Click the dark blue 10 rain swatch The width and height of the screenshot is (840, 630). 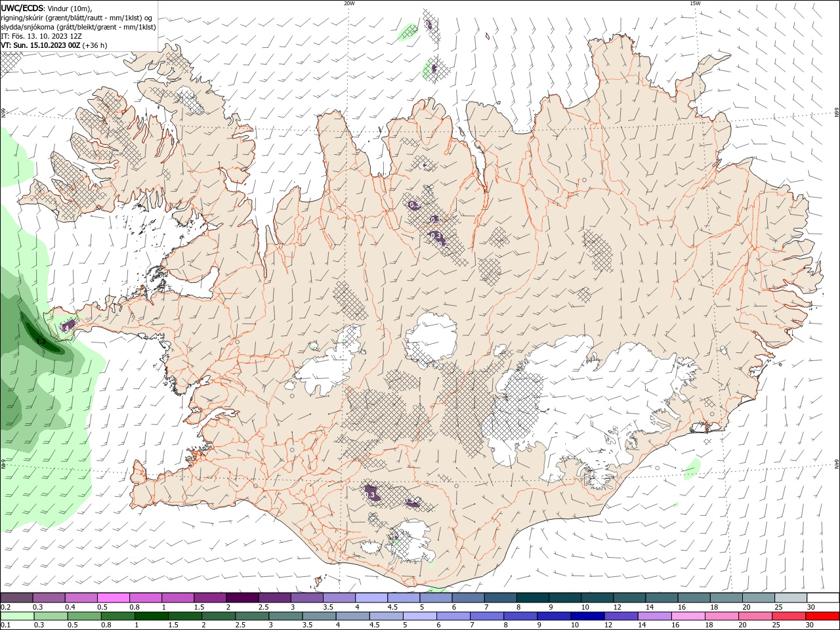(x=587, y=616)
